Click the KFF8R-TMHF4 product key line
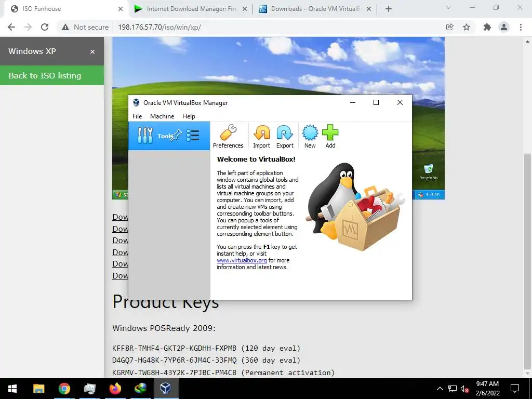The height and width of the screenshot is (399, 532). coord(206,348)
